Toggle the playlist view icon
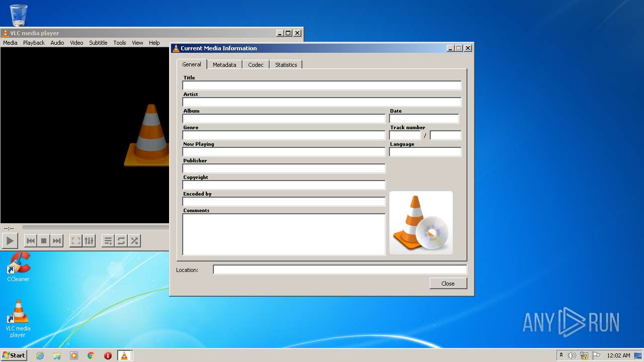Viewport: 644px width, 362px height. (108, 241)
